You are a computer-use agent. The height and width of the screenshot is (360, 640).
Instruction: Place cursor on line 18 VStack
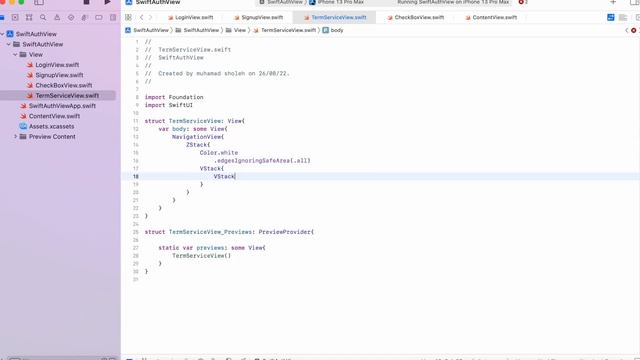point(224,176)
